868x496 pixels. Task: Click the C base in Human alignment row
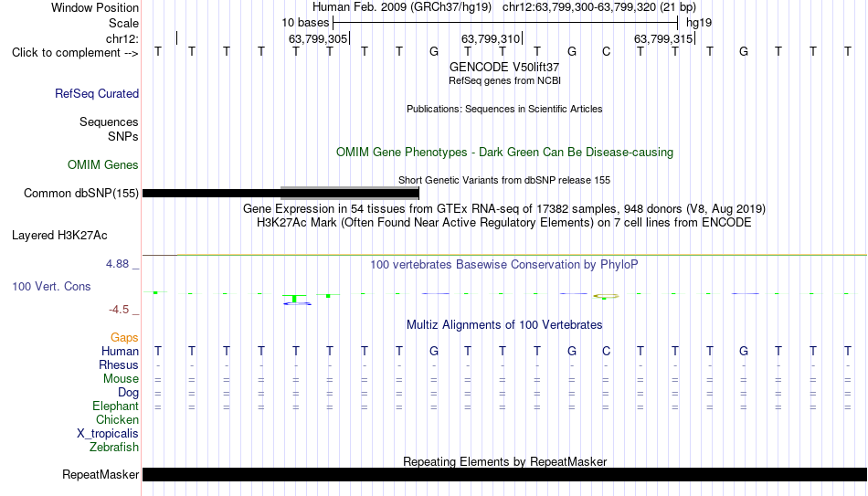[606, 352]
